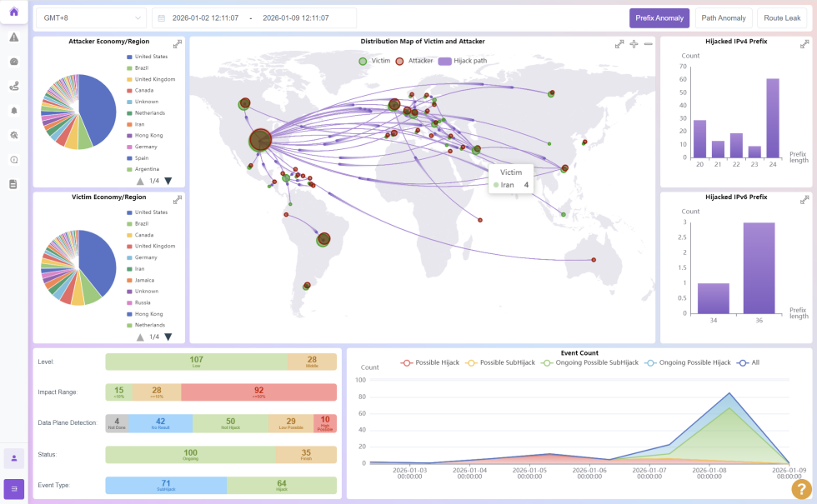
Task: Open the bell notifications icon in sidebar
Action: (13, 110)
